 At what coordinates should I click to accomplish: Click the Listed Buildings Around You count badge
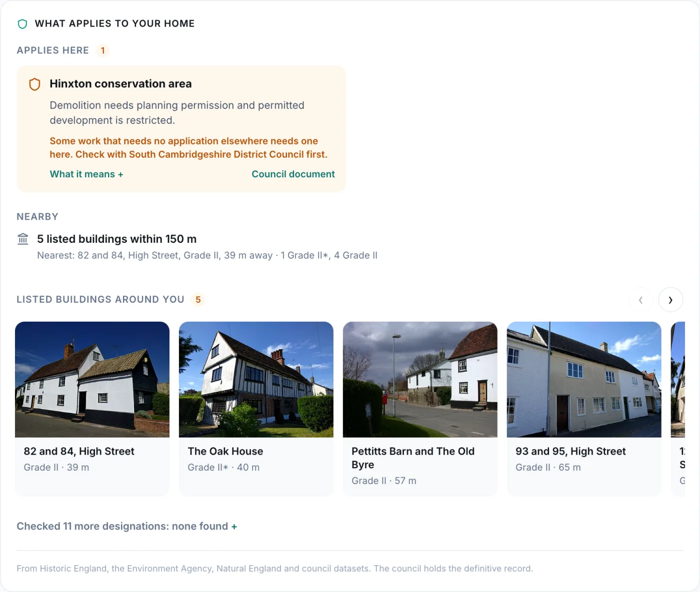tap(198, 300)
